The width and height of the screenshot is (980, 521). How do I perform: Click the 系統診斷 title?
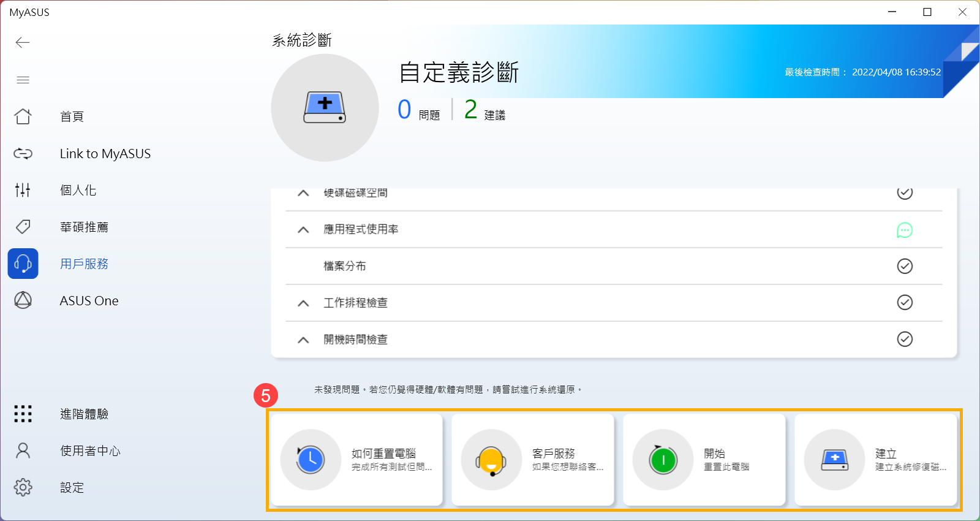[302, 40]
